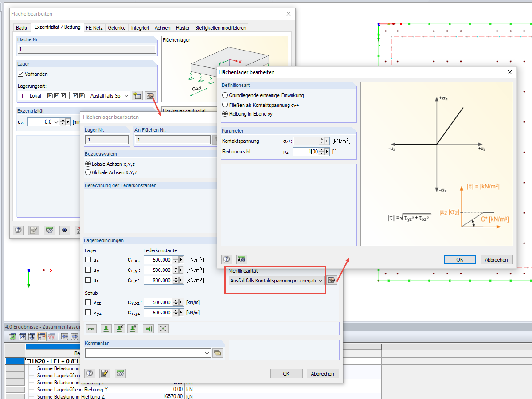The width and height of the screenshot is (532, 399).
Task: Switch to Gelenke tab
Action: coord(117,27)
